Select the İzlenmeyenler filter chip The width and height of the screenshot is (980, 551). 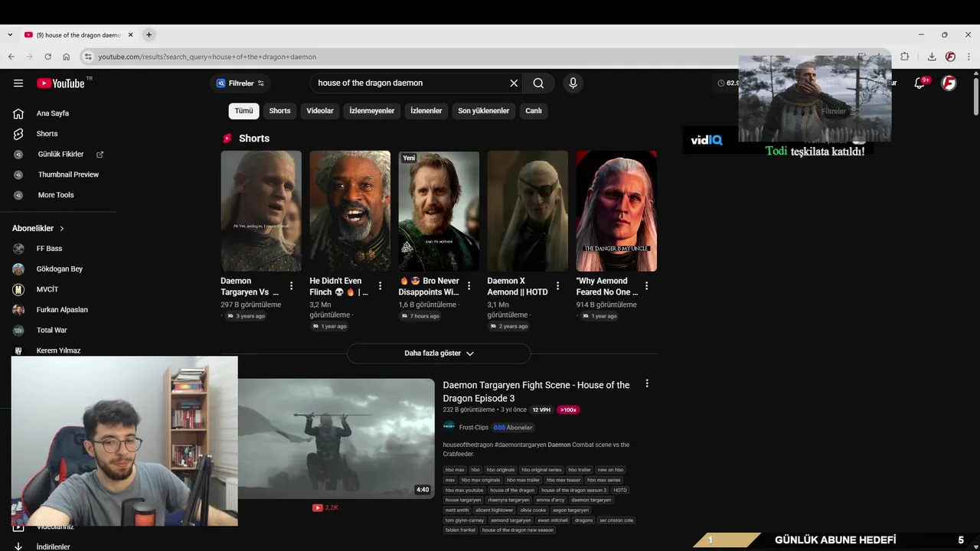[372, 111]
